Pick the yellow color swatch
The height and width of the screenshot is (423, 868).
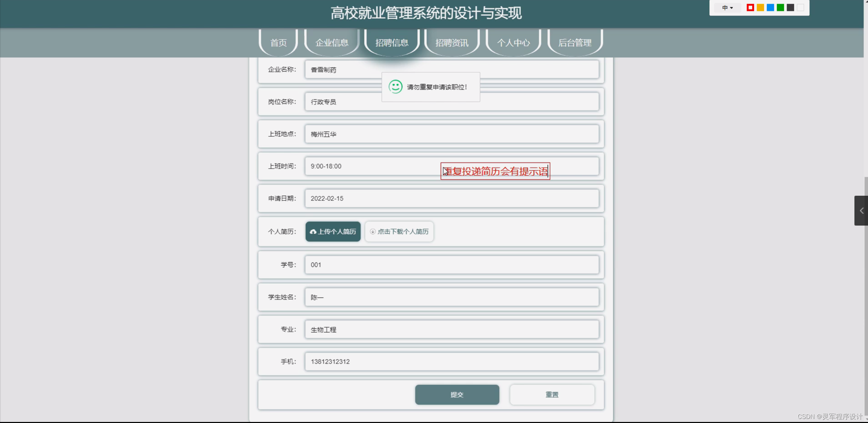(x=760, y=8)
